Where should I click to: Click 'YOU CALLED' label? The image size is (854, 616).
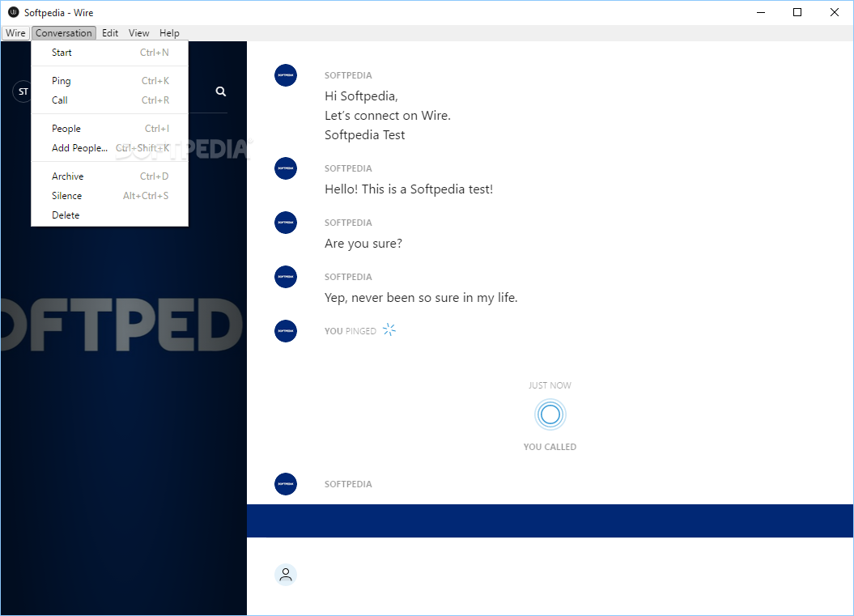[550, 447]
